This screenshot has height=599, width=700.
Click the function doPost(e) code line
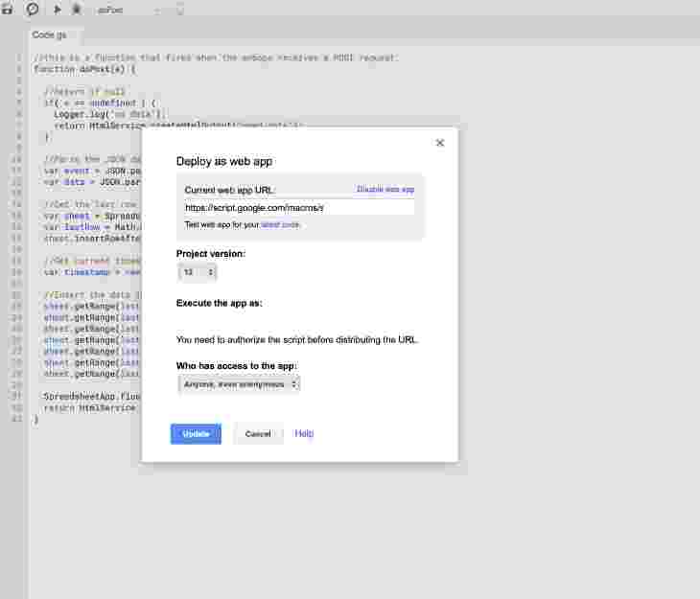point(84,69)
